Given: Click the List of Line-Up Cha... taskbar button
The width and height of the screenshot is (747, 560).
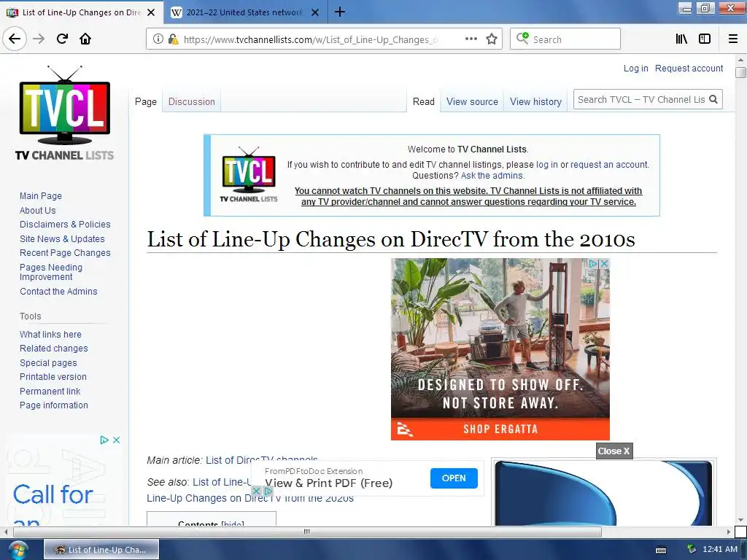Looking at the screenshot, I should pyautogui.click(x=101, y=550).
